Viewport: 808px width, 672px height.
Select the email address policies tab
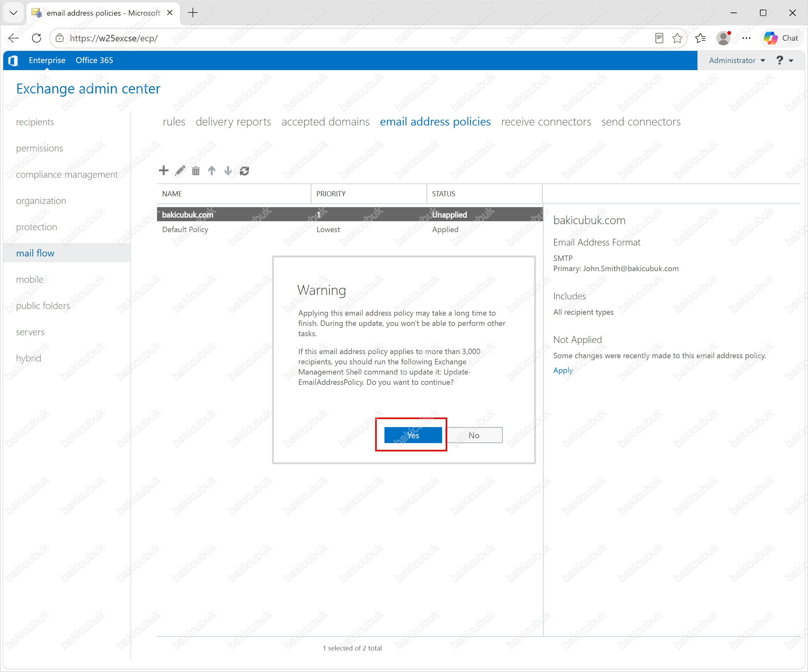(x=435, y=122)
